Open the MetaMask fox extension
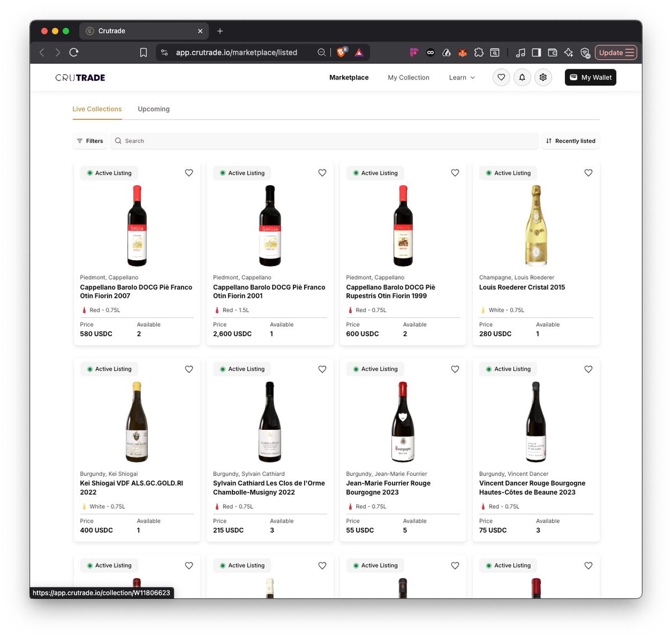Image resolution: width=672 pixels, height=638 pixels. point(463,53)
